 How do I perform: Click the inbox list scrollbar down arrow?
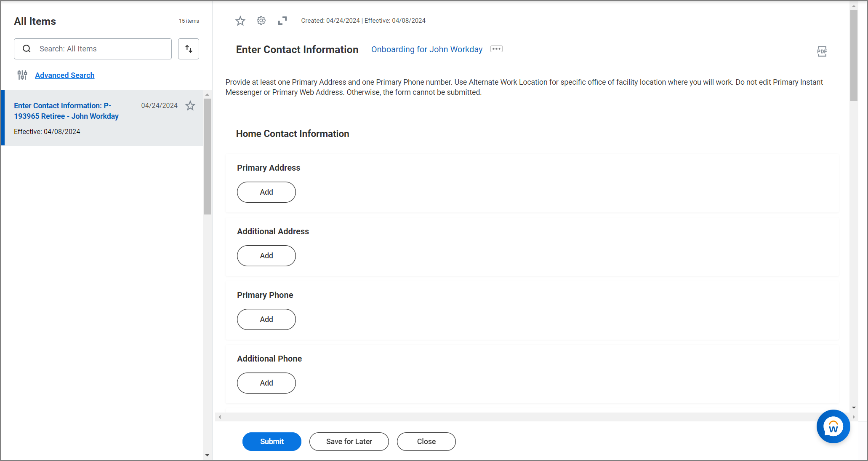(x=207, y=455)
